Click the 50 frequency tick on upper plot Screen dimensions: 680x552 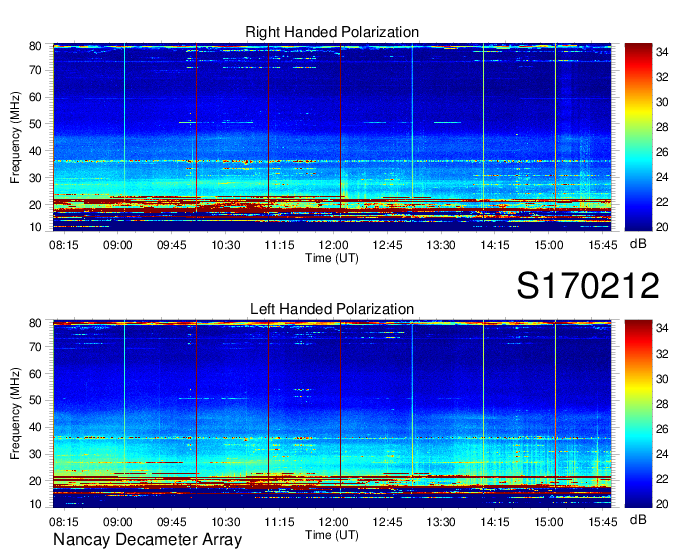pos(35,124)
